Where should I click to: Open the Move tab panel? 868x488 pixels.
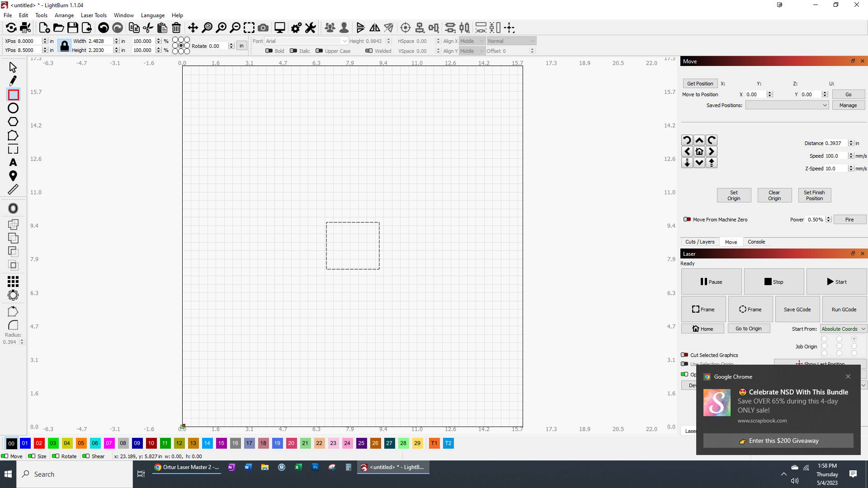click(730, 241)
